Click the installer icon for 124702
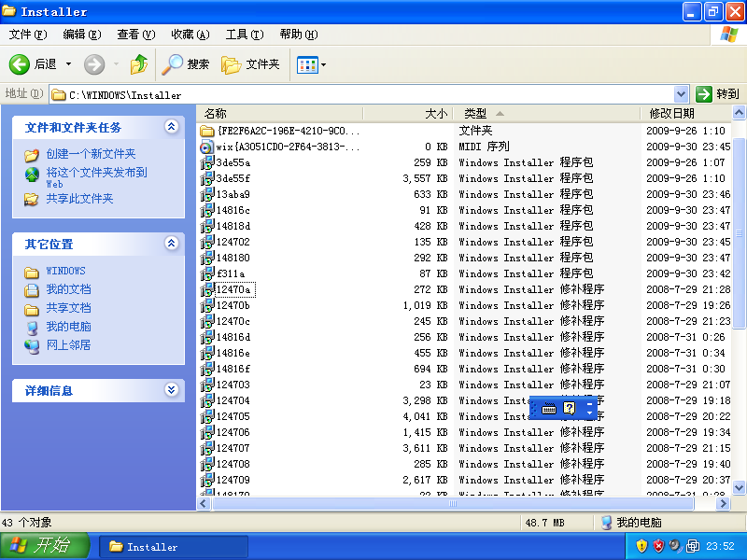747x560 pixels. [206, 242]
